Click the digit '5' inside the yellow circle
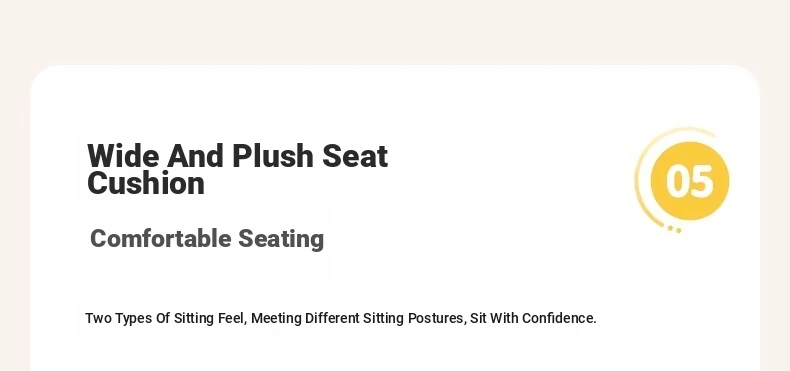The height and width of the screenshot is (371, 790). (701, 181)
